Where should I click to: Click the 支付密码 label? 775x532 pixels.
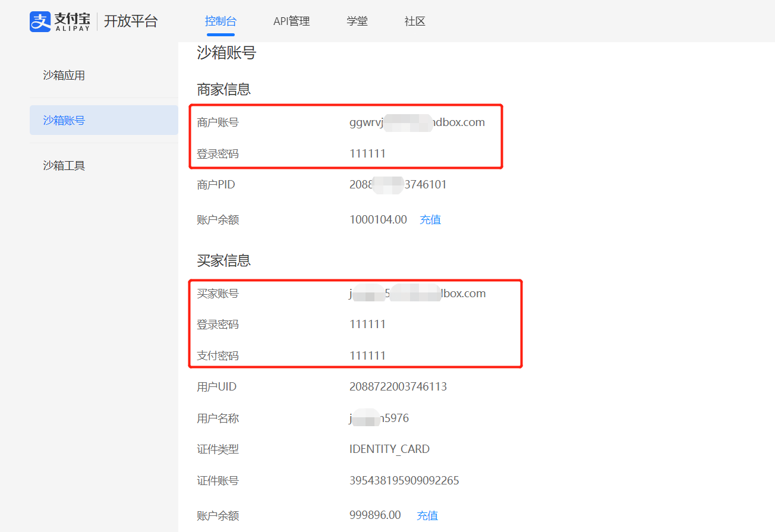click(x=218, y=355)
